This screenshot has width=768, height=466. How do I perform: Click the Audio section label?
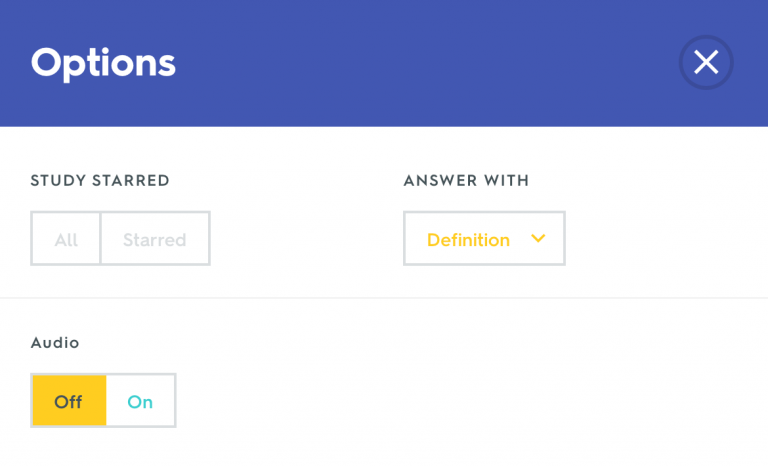coord(55,343)
